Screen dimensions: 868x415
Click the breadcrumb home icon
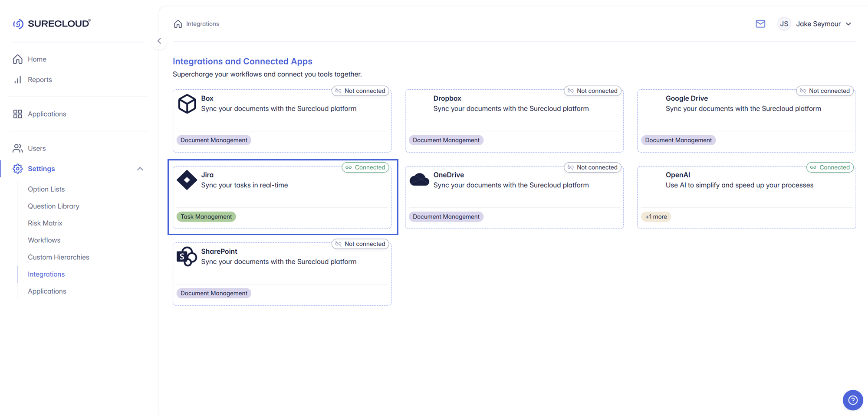[178, 24]
